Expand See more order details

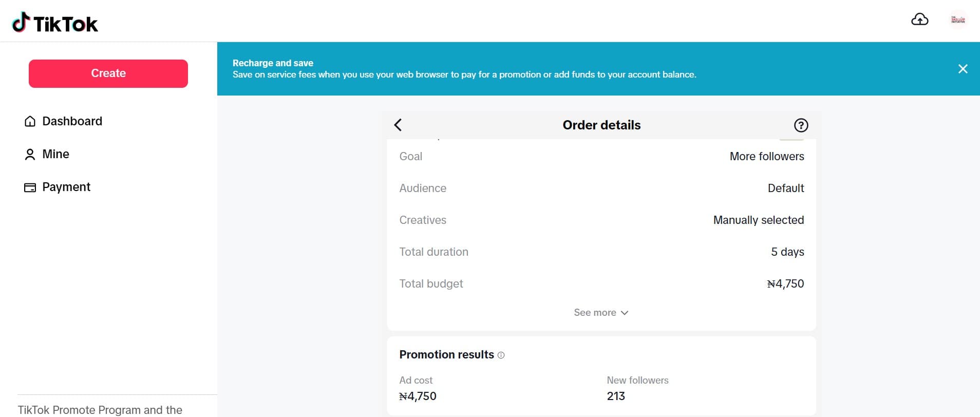[601, 313]
